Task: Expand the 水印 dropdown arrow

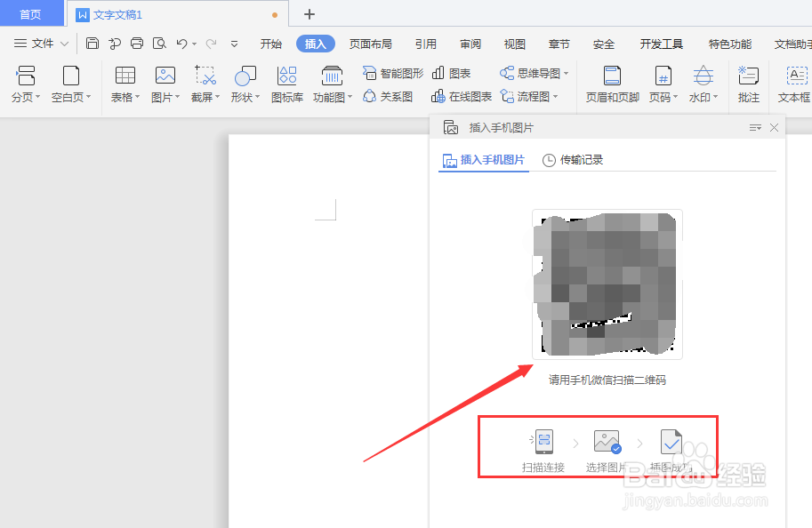Action: 716,97
